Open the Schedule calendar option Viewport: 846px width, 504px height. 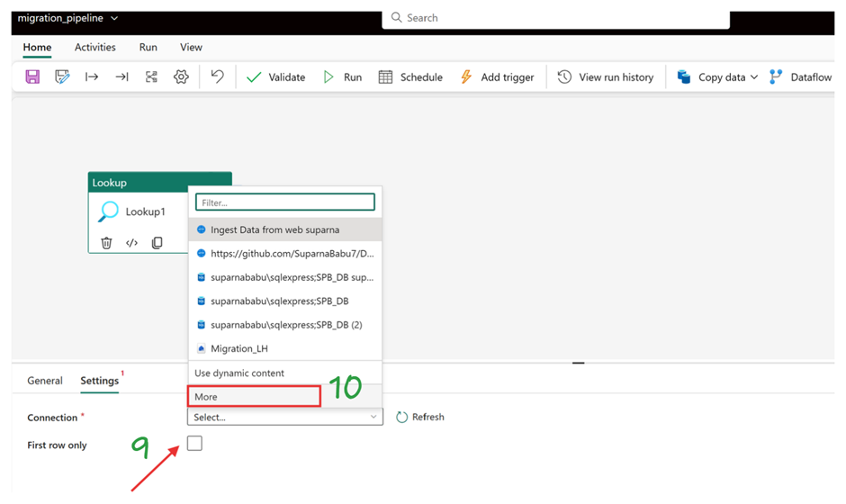click(410, 77)
